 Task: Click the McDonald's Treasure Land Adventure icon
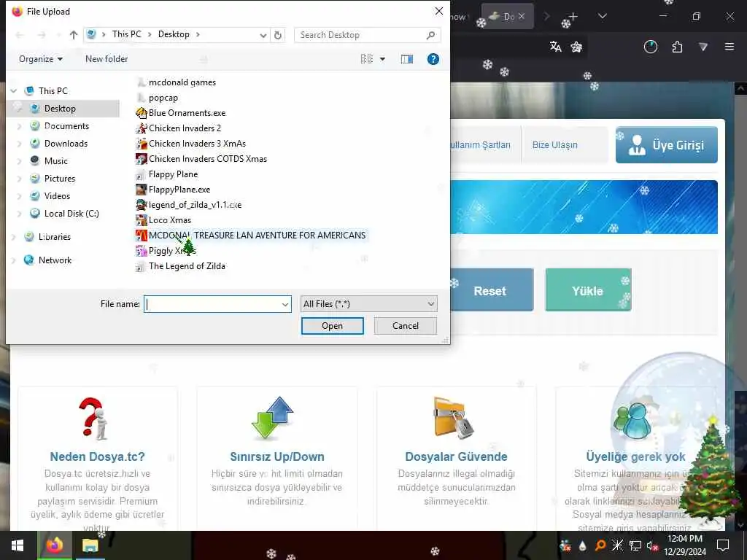(141, 236)
